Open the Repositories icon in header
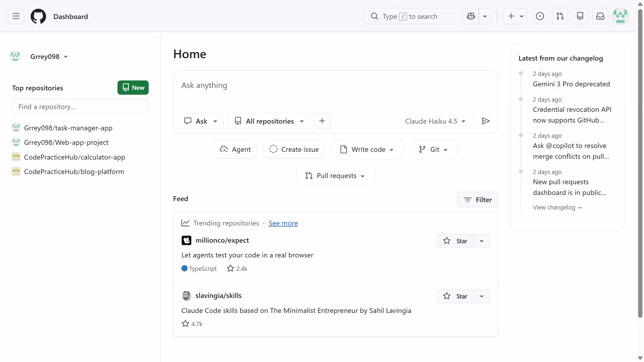Image resolution: width=644 pixels, height=362 pixels. (580, 16)
